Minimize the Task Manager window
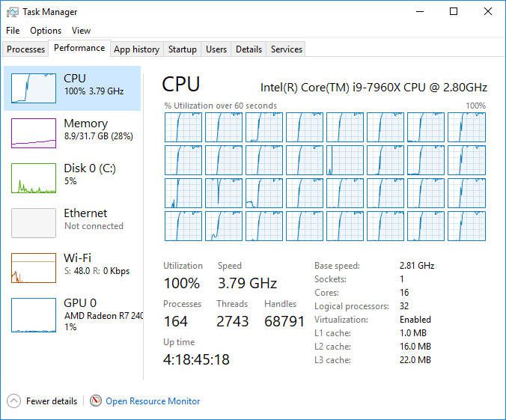 coord(420,12)
